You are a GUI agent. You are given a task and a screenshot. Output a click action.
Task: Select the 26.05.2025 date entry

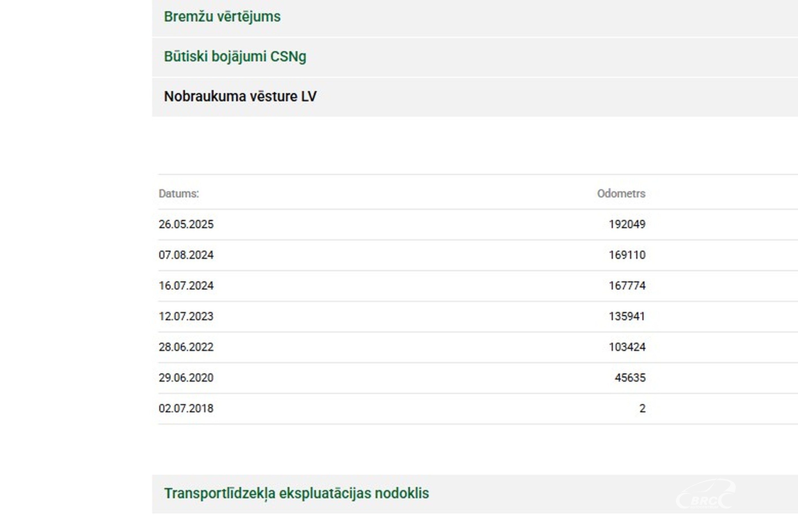pos(186,224)
